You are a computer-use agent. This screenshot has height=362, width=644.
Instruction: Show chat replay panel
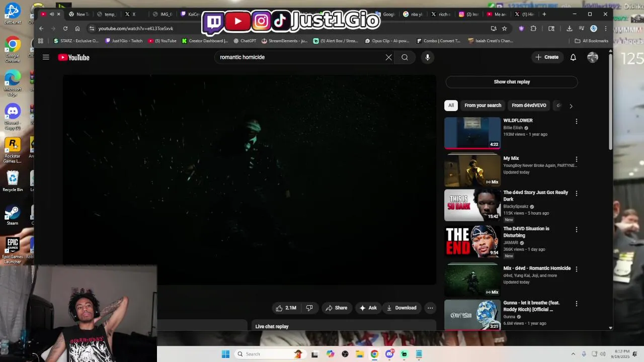(x=512, y=82)
